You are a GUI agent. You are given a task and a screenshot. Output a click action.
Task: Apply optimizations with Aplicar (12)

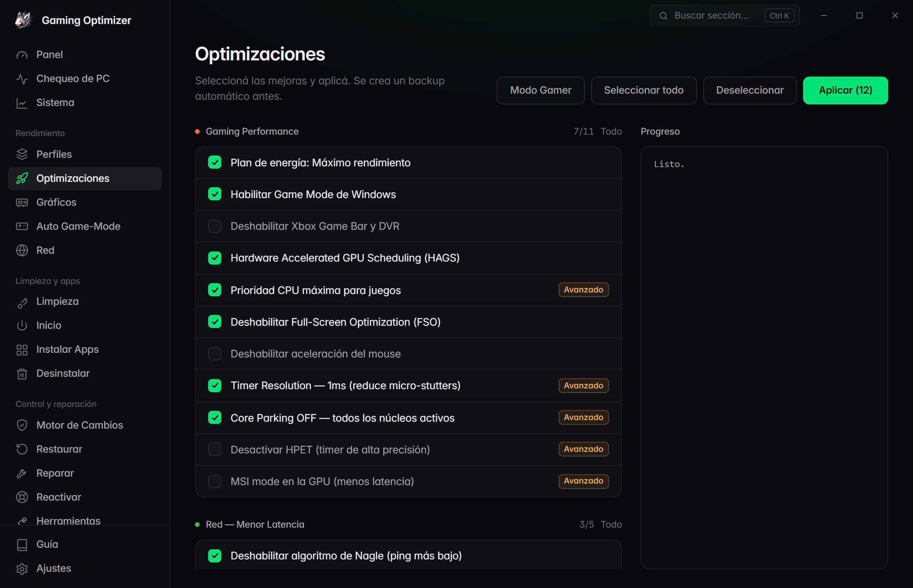pos(845,91)
